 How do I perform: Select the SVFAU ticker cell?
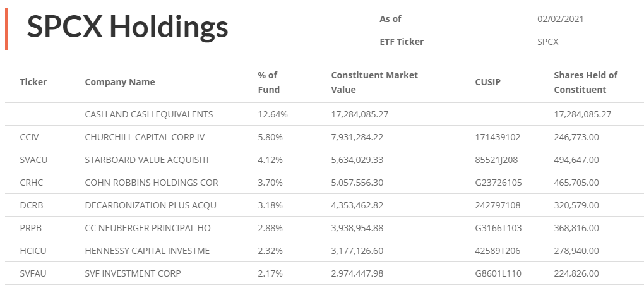coord(33,273)
